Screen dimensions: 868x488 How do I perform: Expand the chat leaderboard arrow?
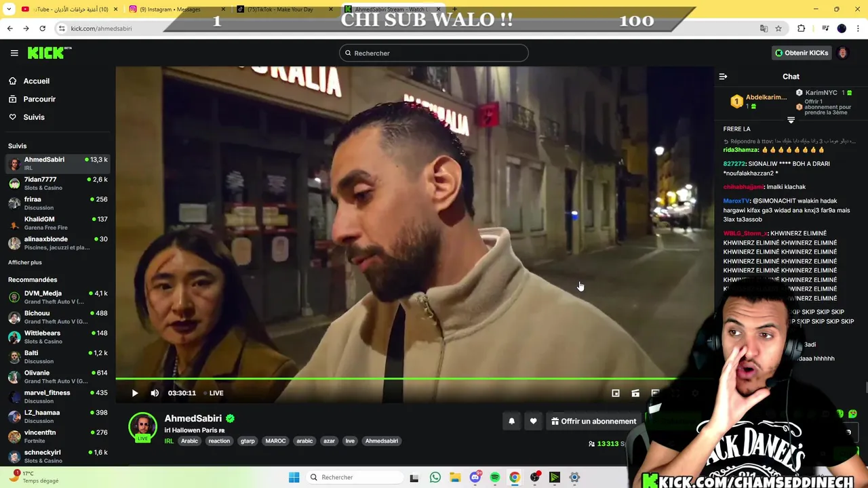coord(791,120)
